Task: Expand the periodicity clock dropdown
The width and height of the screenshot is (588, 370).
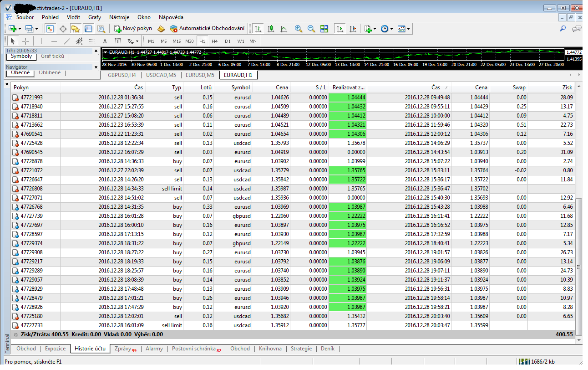Action: click(x=392, y=29)
